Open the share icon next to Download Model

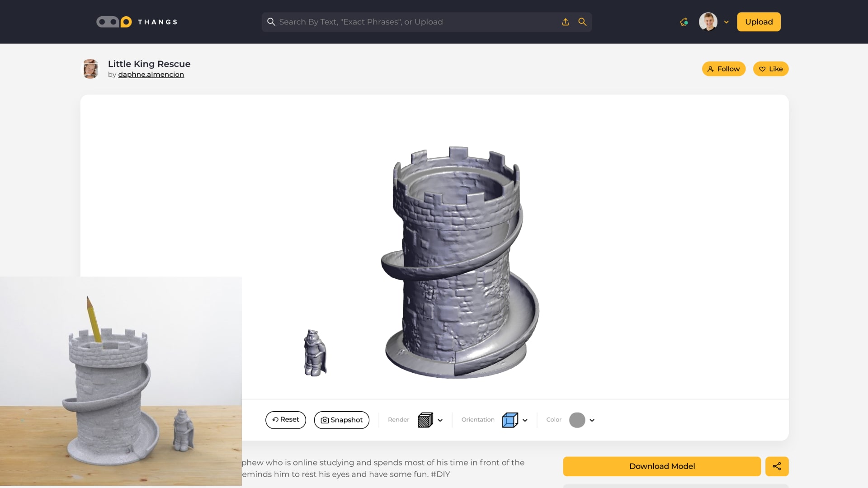[777, 466]
